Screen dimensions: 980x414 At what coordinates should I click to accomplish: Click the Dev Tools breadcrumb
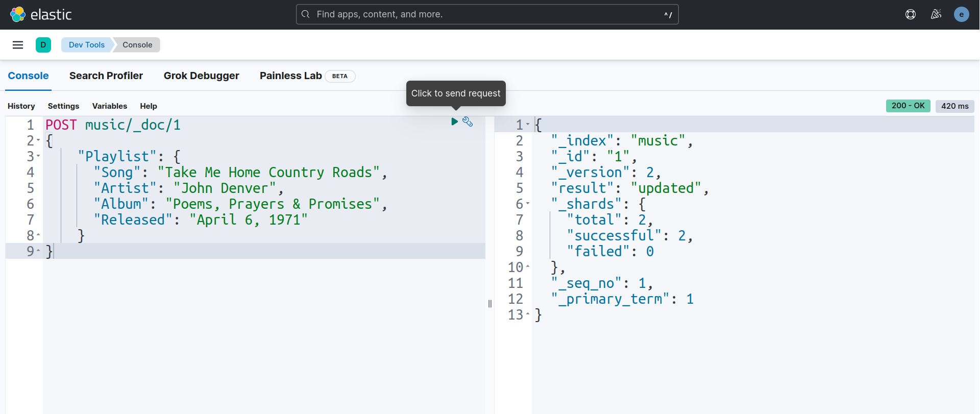click(87, 45)
